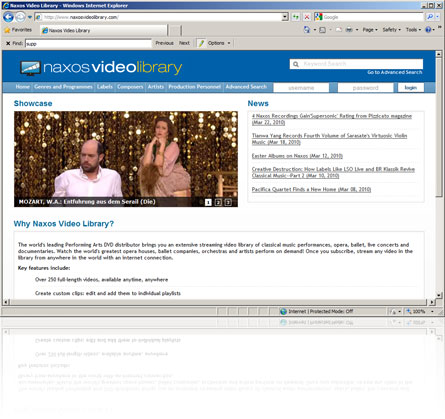Click the Print toolbar icon
Screen dimensions: 445x419
(349, 30)
